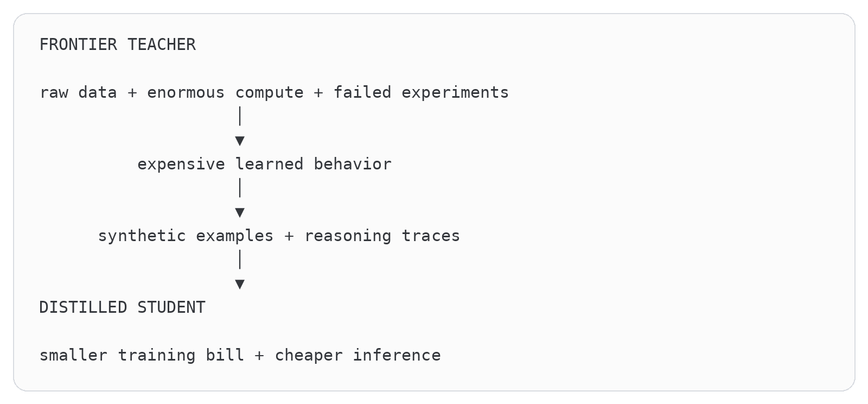Click the vertical connector below 'expensive learned behavior'
This screenshot has height=404, width=868.
tap(240, 188)
